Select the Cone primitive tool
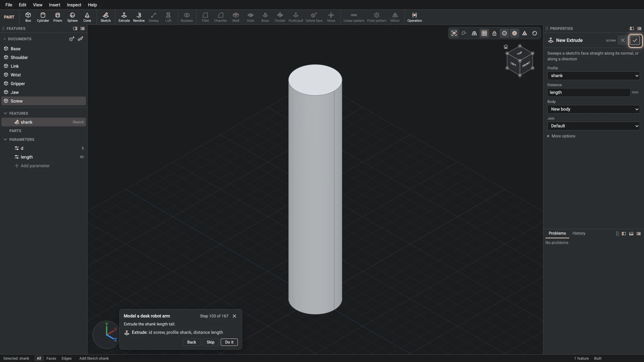644x362 pixels. (87, 17)
